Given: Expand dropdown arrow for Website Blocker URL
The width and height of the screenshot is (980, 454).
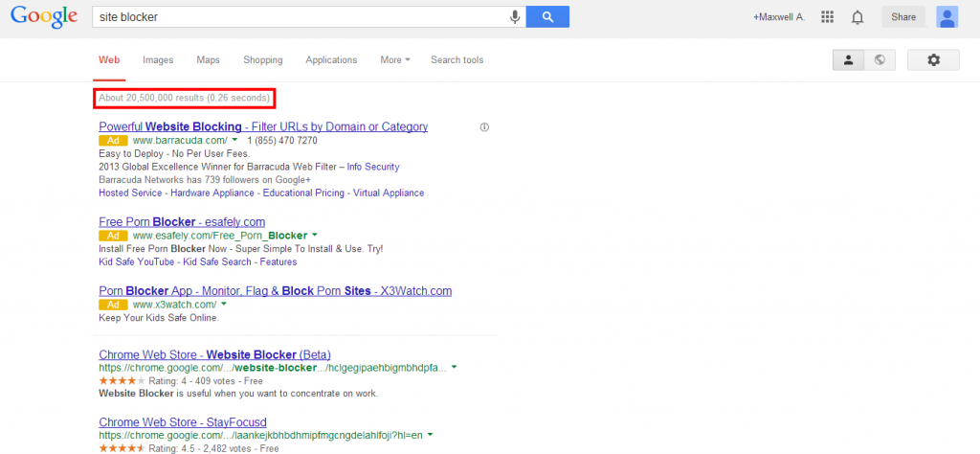Looking at the screenshot, I should (454, 367).
